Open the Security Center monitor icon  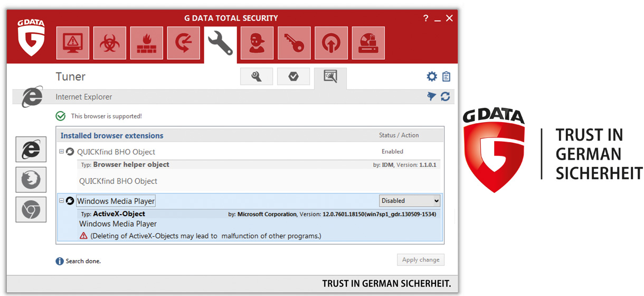click(73, 43)
